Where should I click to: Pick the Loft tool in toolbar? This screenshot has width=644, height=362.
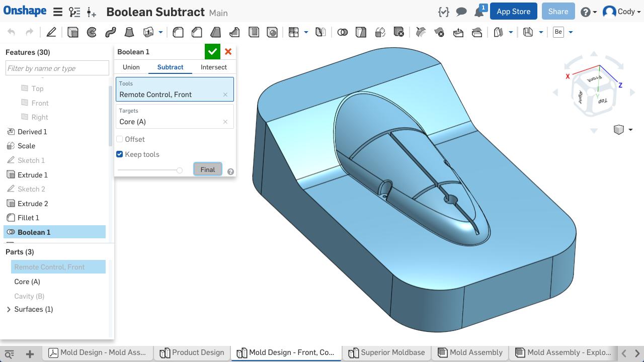point(129,32)
